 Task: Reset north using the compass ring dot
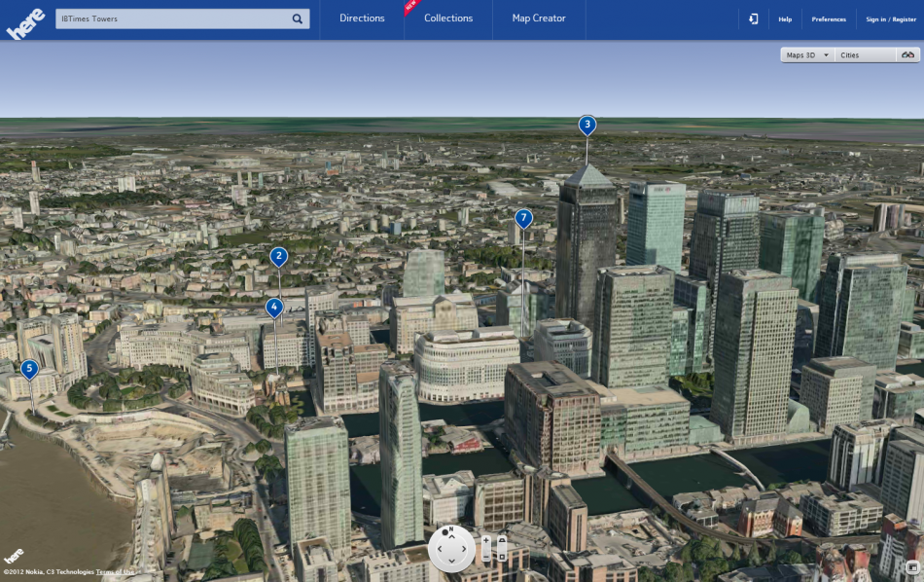coord(444,532)
